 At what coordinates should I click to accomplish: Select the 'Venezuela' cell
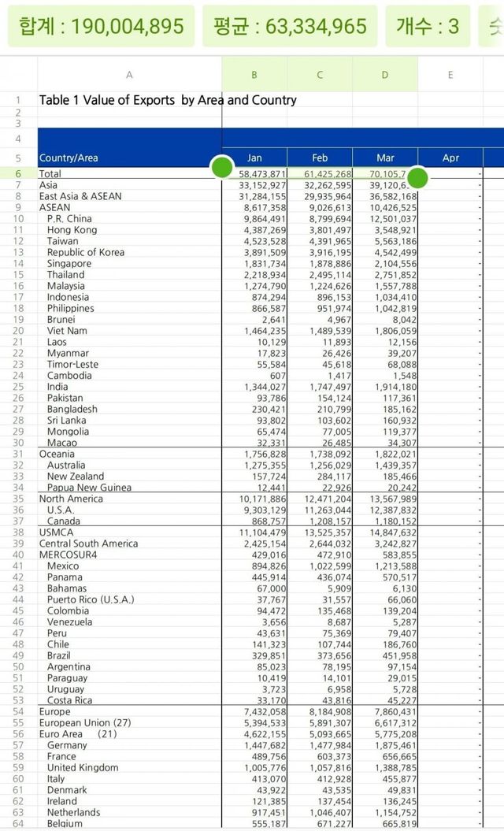130,621
